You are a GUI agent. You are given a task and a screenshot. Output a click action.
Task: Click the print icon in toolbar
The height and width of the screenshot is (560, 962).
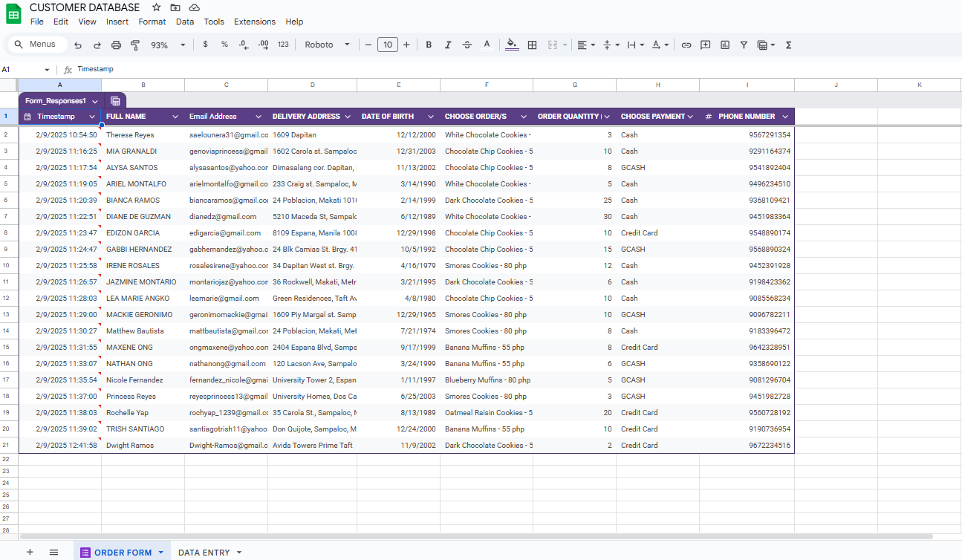(116, 45)
